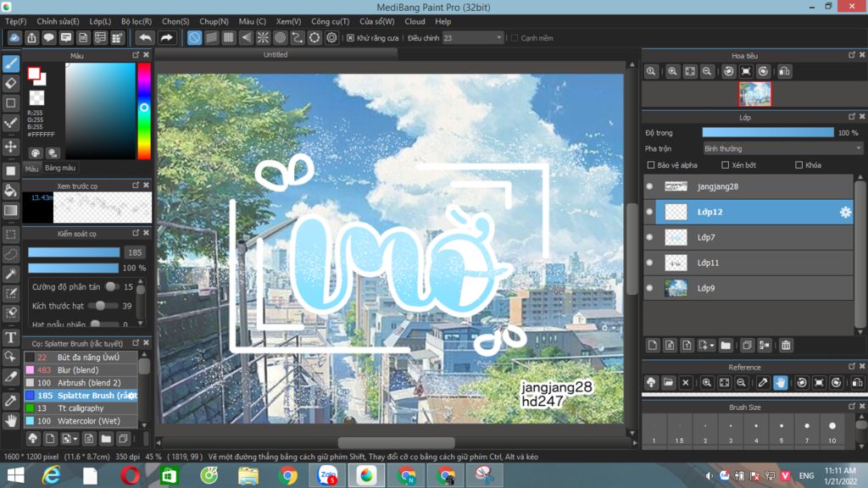The image size is (868, 488).
Task: Delete layer with trash icon
Action: 786,346
